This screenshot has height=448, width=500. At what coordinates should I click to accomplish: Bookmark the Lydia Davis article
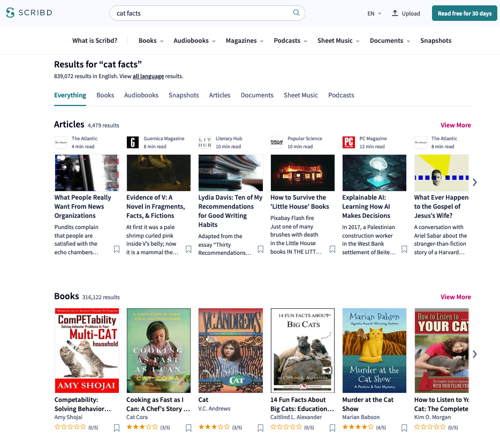point(261,249)
